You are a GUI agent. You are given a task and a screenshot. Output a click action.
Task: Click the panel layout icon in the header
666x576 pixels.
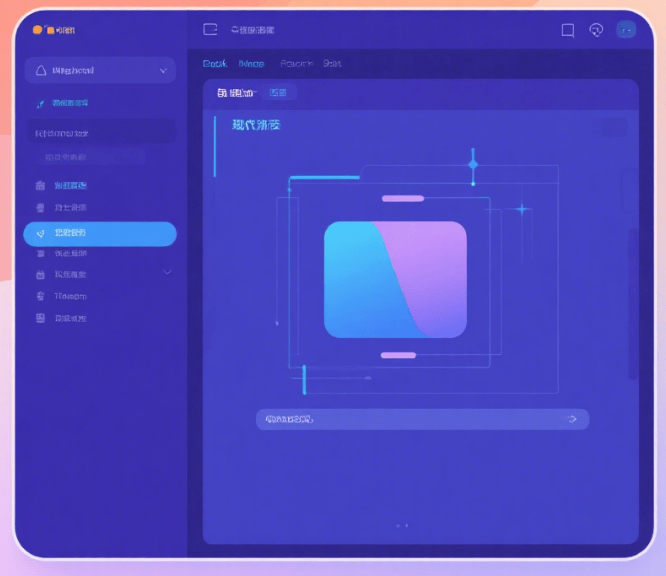point(210,30)
